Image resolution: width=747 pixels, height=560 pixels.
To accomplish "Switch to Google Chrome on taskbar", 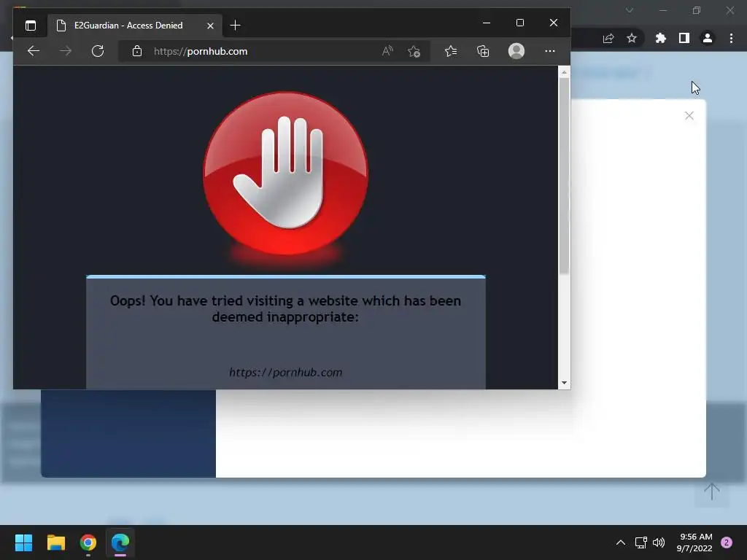I will (x=88, y=542).
